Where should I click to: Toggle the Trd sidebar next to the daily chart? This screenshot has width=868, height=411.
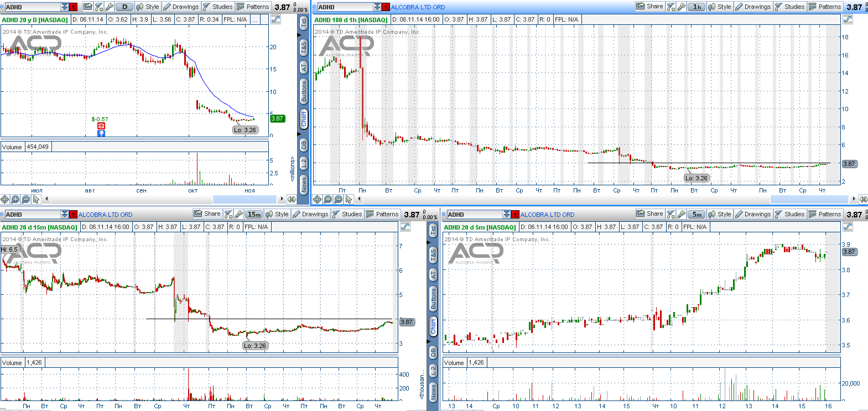pos(304,23)
